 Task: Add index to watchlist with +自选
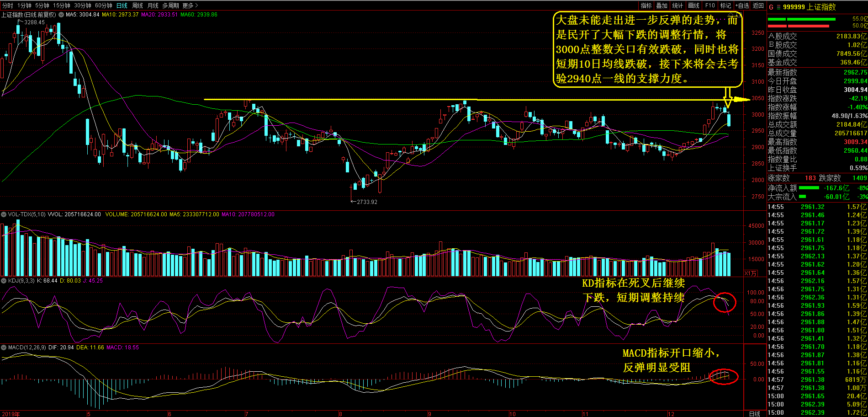(x=742, y=5)
